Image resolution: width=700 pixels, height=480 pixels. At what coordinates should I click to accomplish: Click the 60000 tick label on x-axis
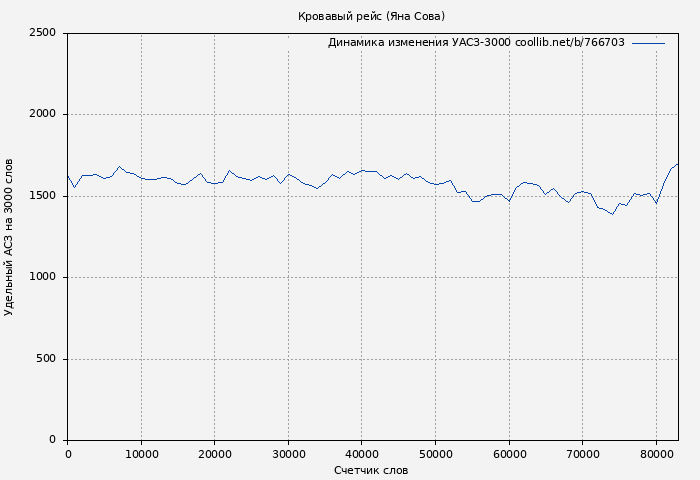coord(509,455)
